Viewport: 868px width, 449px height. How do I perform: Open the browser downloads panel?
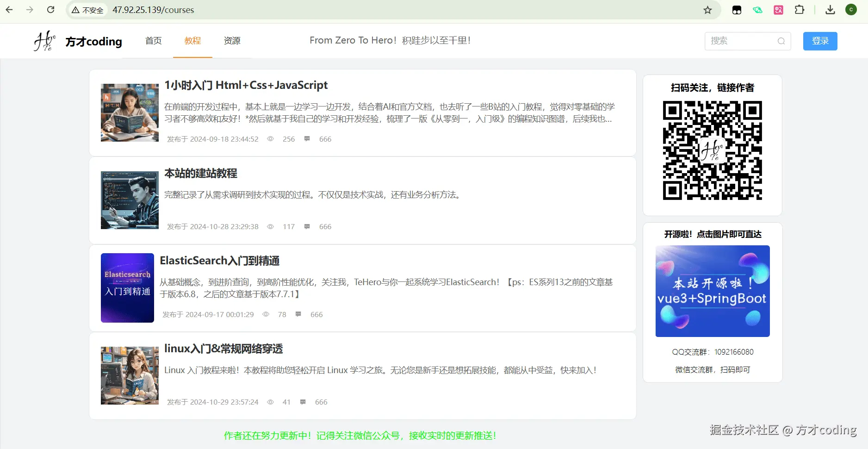click(831, 10)
